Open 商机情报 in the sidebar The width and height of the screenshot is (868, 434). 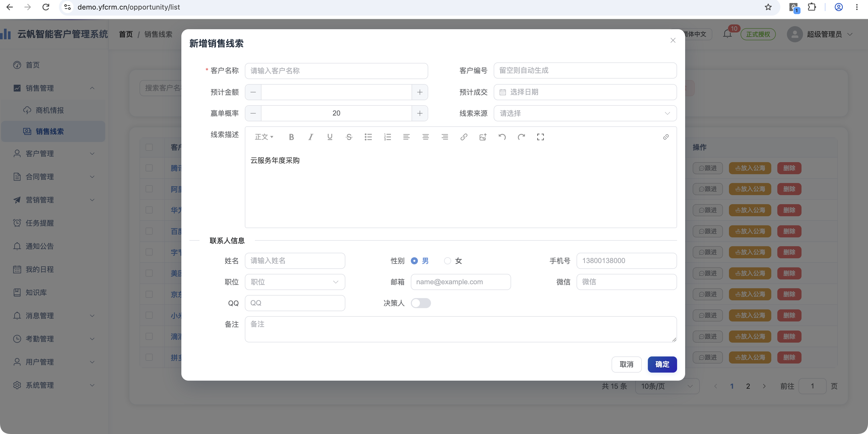(x=53, y=111)
